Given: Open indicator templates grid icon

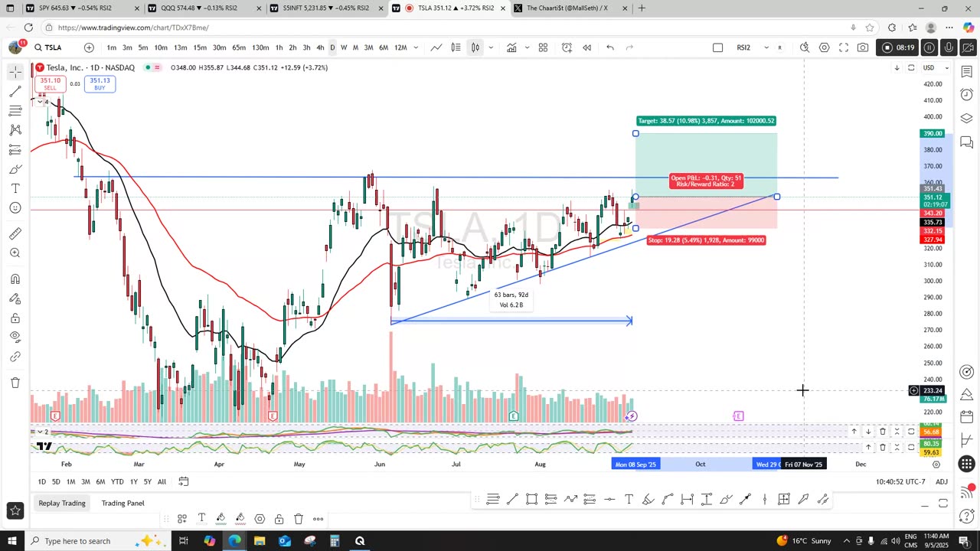Looking at the screenshot, I should [x=543, y=47].
